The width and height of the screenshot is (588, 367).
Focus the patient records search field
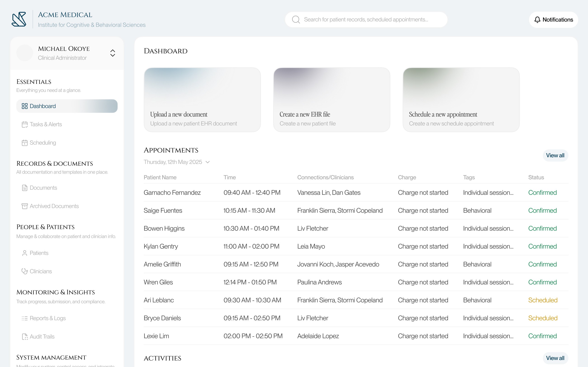(x=366, y=20)
